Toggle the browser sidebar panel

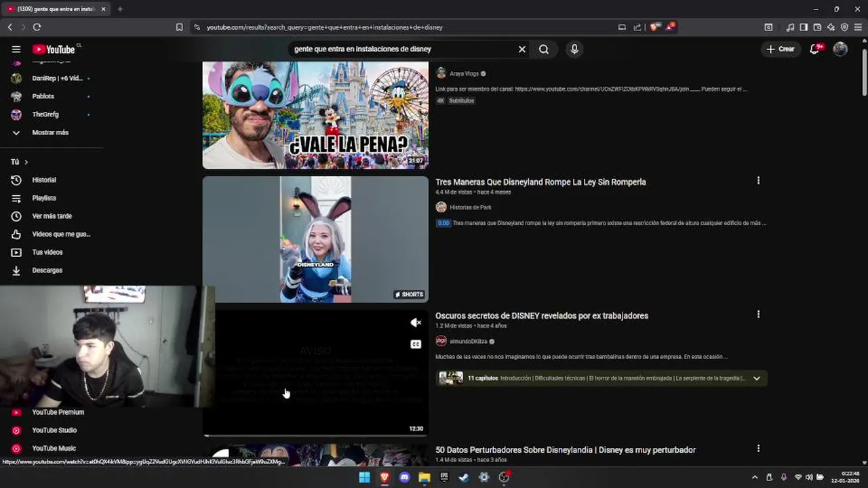(x=804, y=27)
